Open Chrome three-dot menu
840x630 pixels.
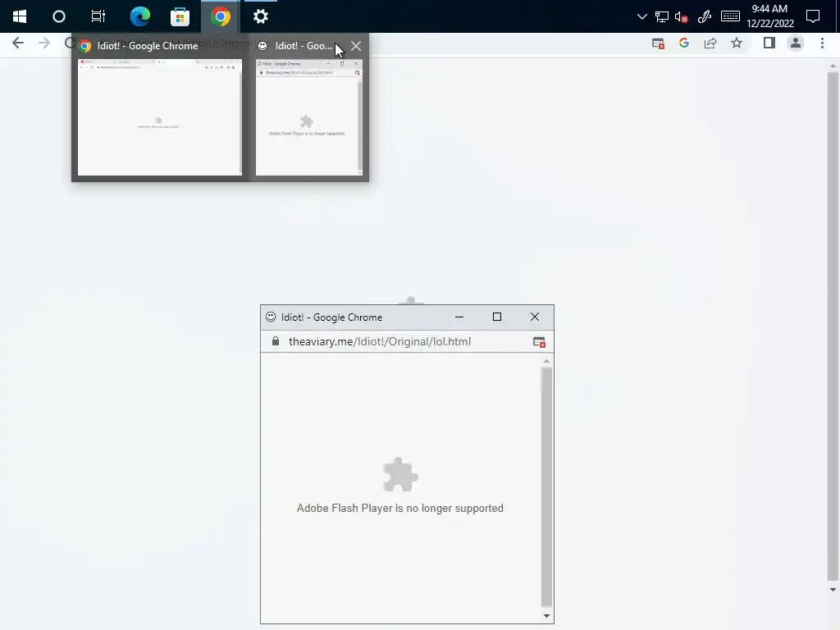point(822,43)
